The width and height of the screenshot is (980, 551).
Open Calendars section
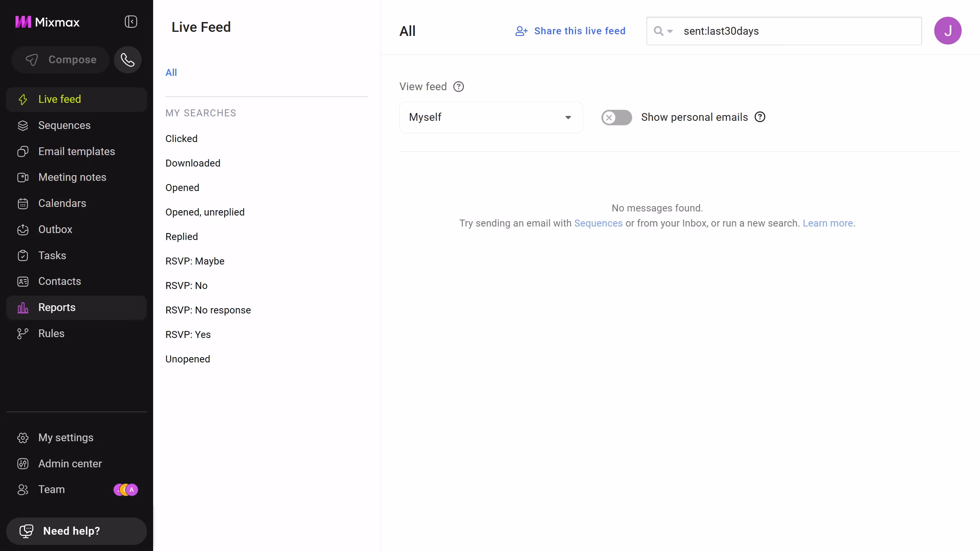pyautogui.click(x=76, y=203)
